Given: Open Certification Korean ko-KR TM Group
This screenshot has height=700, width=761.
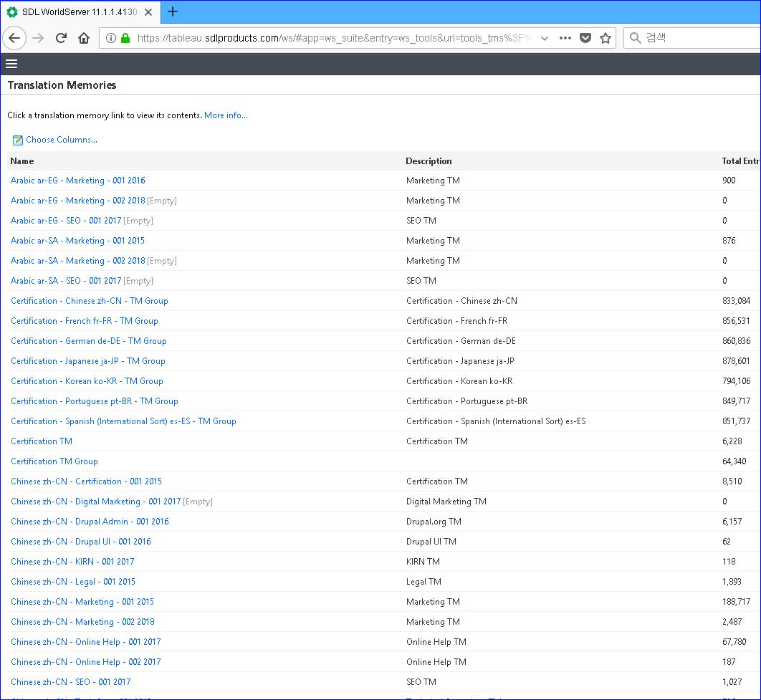Looking at the screenshot, I should click(87, 380).
